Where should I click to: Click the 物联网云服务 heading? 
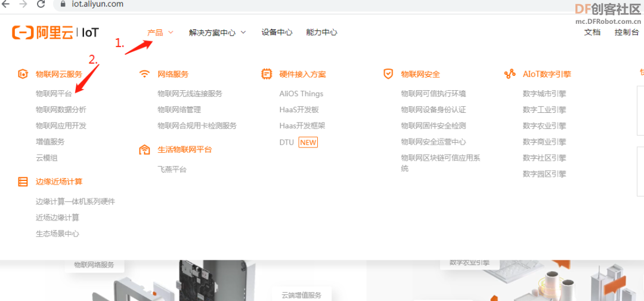coord(58,75)
